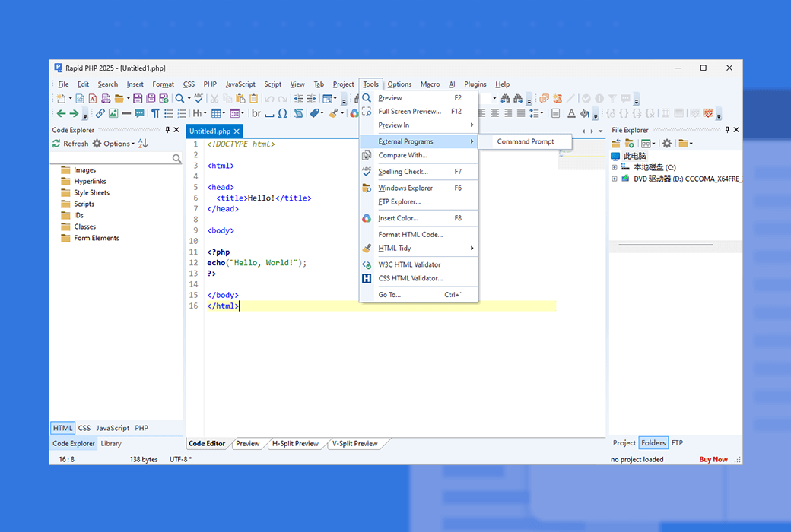Click the Code Explorer search field

(116, 158)
